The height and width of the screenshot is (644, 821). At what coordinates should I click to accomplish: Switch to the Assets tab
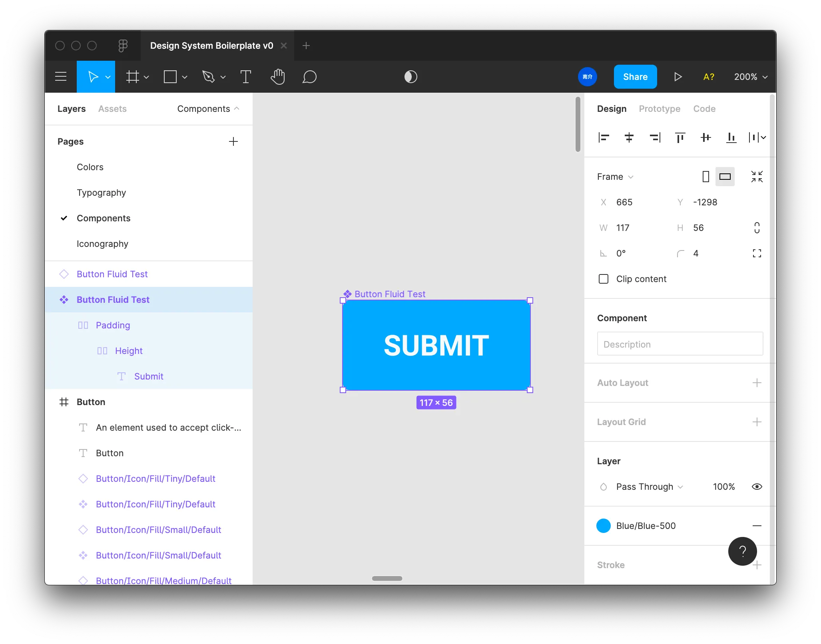point(112,109)
